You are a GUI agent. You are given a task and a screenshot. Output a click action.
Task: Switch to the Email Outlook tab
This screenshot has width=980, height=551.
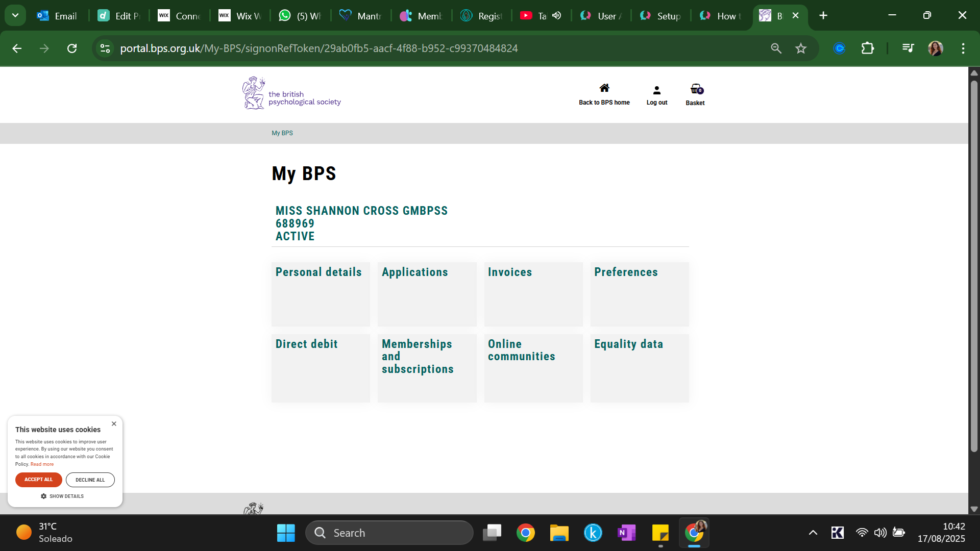tap(57, 16)
